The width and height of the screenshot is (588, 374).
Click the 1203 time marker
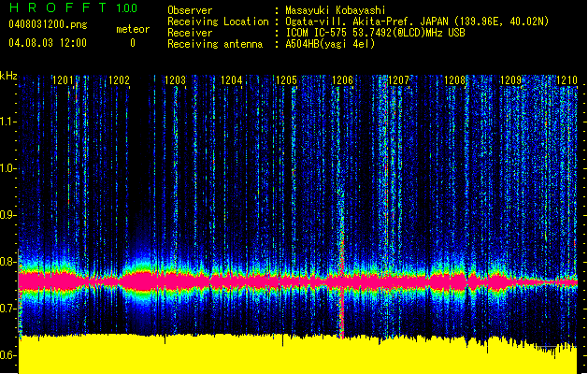point(175,80)
